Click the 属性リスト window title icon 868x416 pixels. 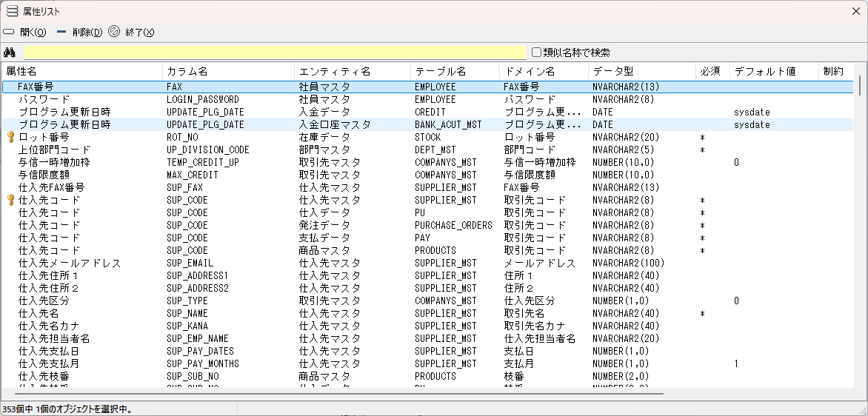tap(12, 12)
